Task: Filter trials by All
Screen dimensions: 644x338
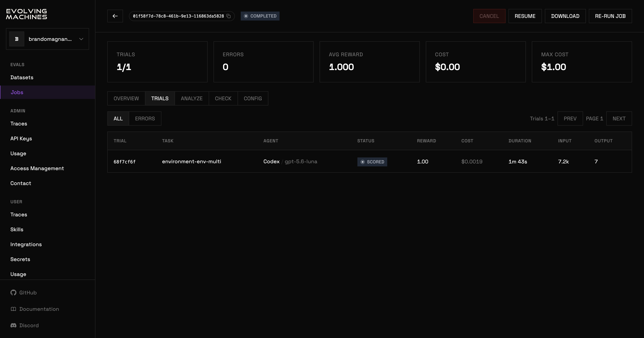Action: coord(118,119)
